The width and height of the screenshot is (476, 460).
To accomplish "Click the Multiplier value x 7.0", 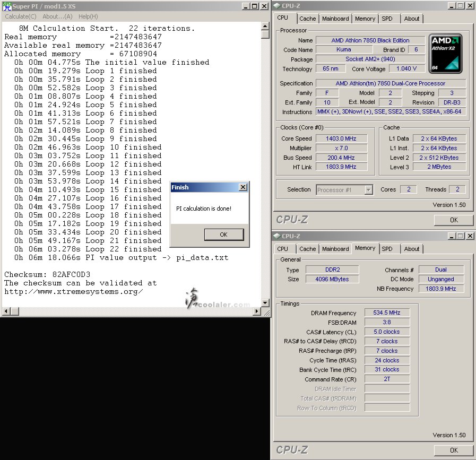I will coord(341,148).
